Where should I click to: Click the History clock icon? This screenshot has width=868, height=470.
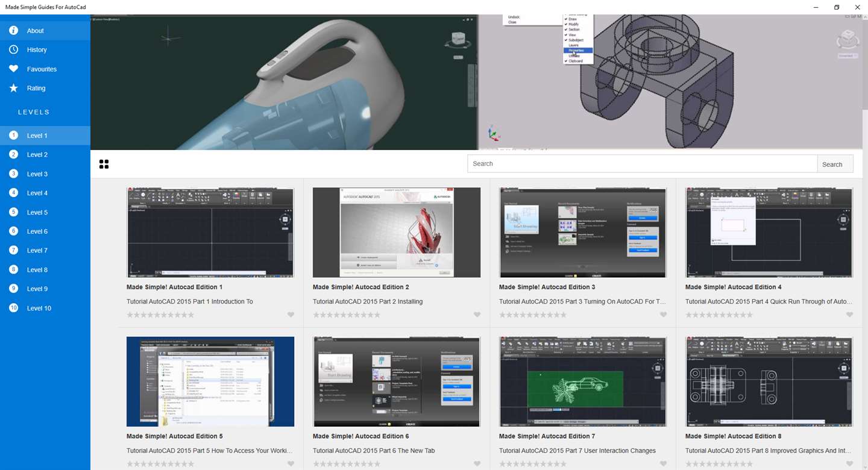[x=13, y=49]
